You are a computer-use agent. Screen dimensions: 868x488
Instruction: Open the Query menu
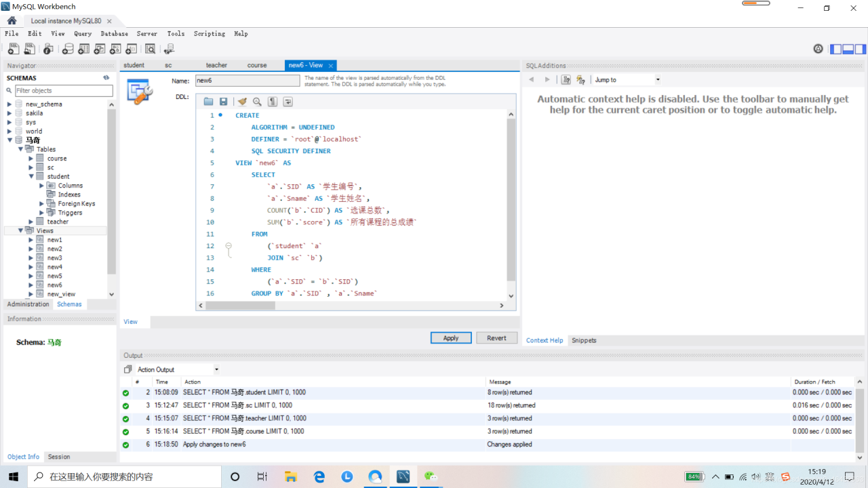[83, 33]
